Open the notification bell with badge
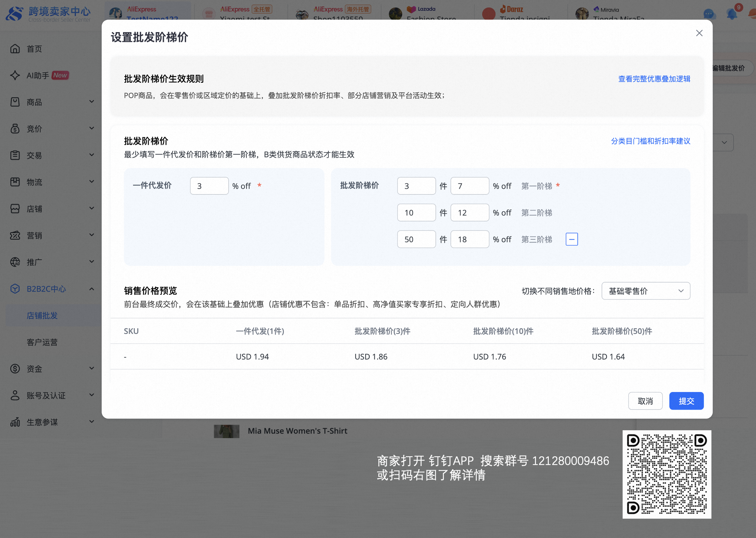The height and width of the screenshot is (538, 756). [731, 14]
